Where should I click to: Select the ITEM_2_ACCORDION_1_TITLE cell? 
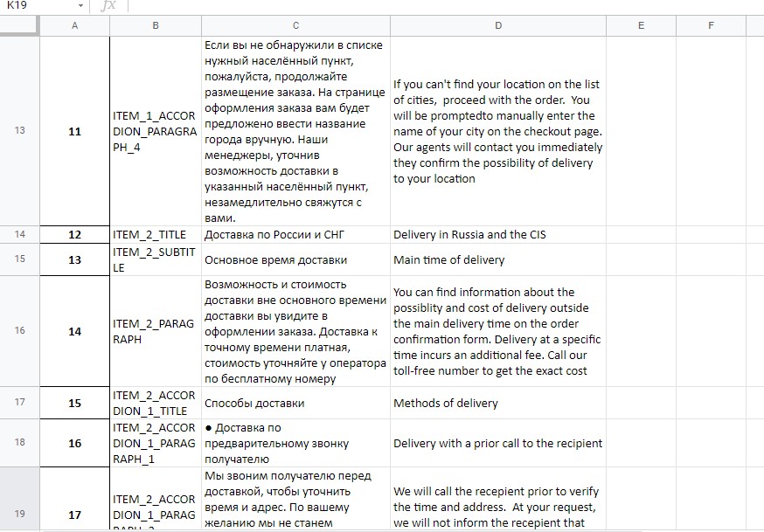(x=156, y=403)
